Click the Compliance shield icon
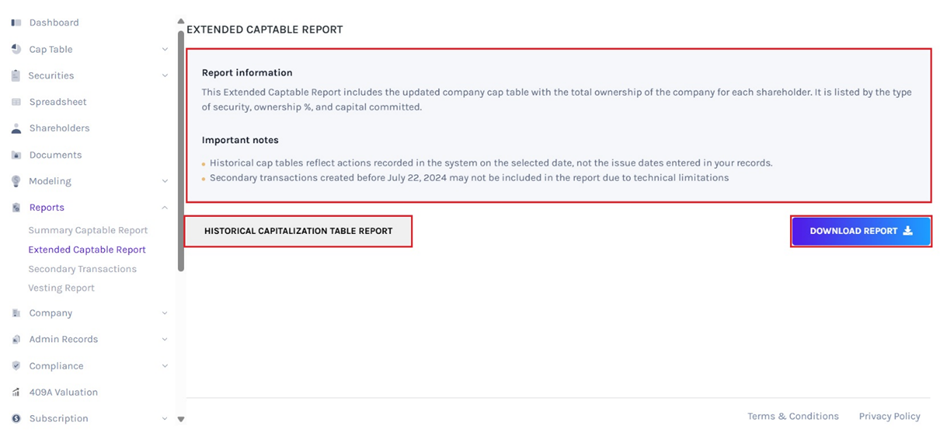The height and width of the screenshot is (433, 940). coord(16,366)
